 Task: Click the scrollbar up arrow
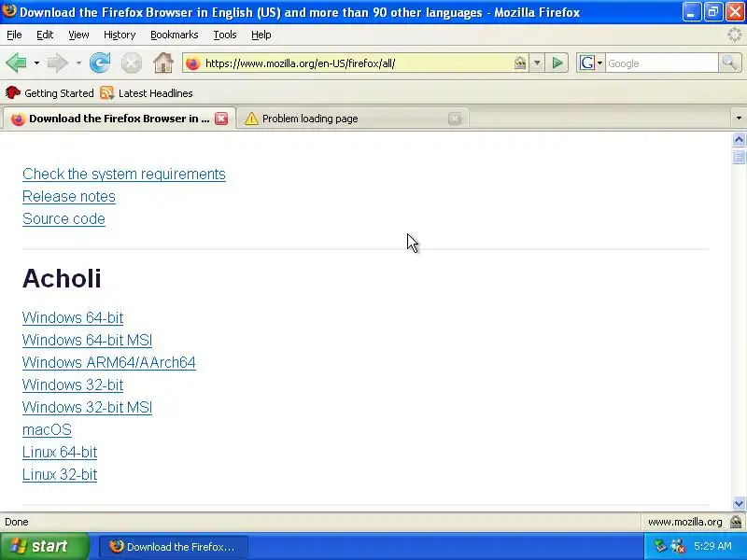coord(739,139)
